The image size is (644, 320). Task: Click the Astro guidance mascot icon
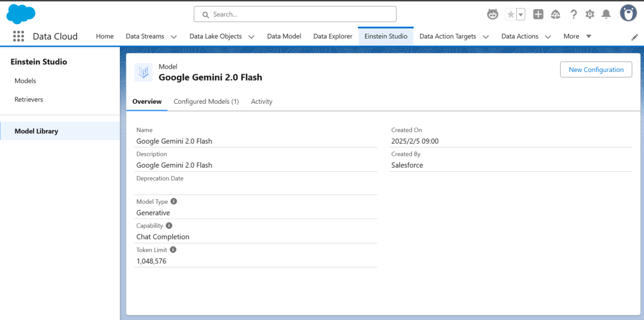click(x=493, y=14)
